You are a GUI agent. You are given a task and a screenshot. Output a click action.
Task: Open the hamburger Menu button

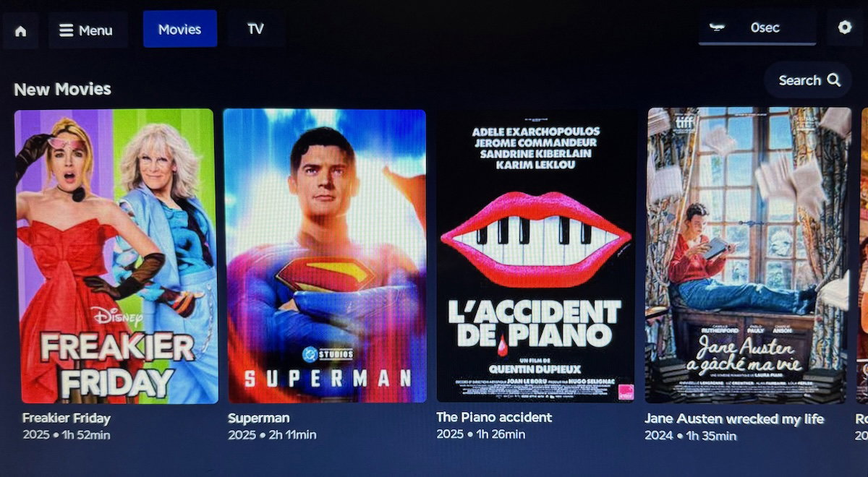point(88,30)
